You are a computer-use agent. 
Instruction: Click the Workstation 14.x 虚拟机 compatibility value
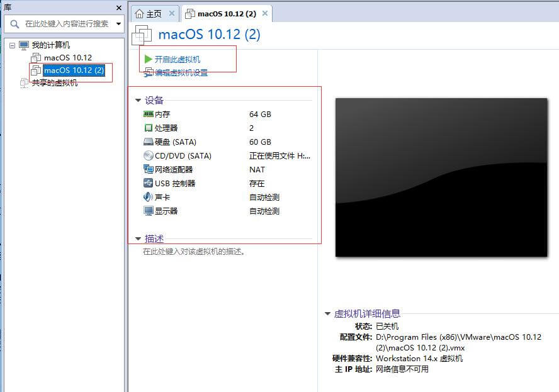[x=419, y=358]
